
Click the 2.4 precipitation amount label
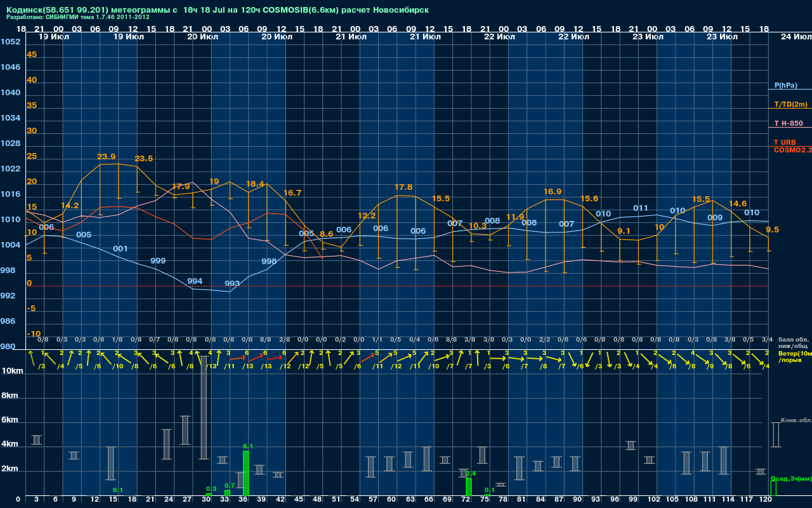tap(471, 474)
